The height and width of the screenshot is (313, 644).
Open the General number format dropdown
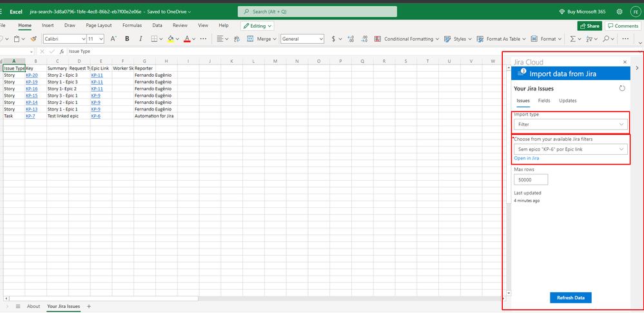pyautogui.click(x=302, y=39)
